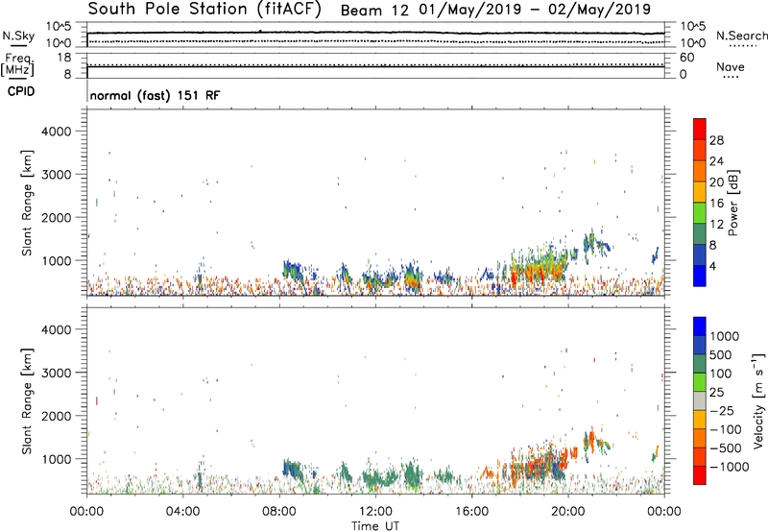Click the 'Slant Range [km]' label of the velocity panel

(x=27, y=401)
